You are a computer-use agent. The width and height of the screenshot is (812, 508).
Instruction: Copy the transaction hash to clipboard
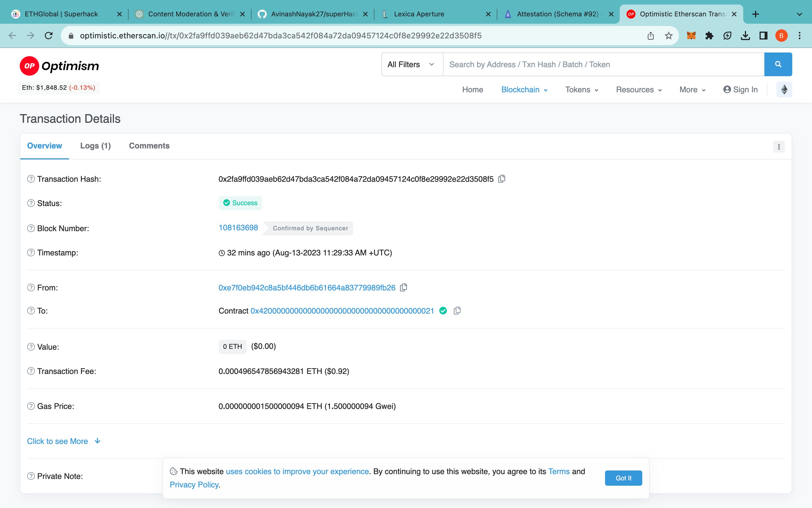pos(502,179)
